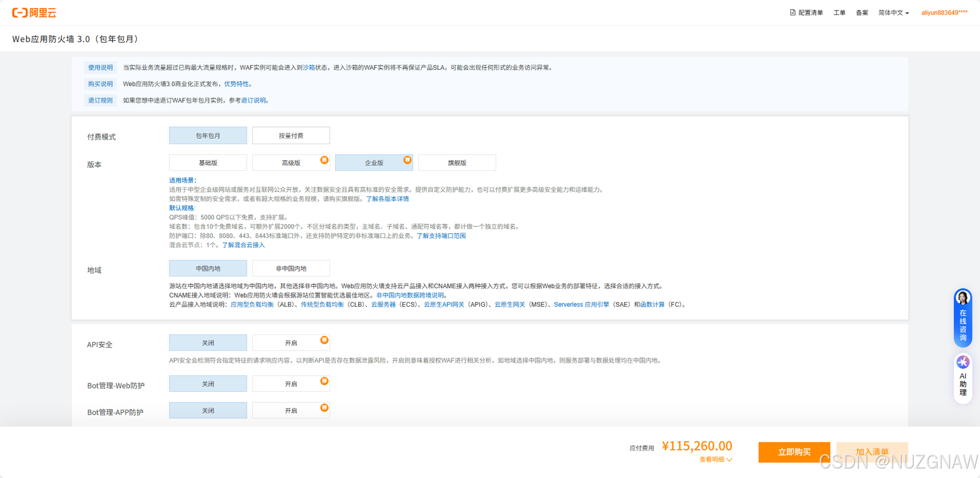The height and width of the screenshot is (478, 980).
Task: Open 了解支持端口范围 link
Action: (x=441, y=236)
